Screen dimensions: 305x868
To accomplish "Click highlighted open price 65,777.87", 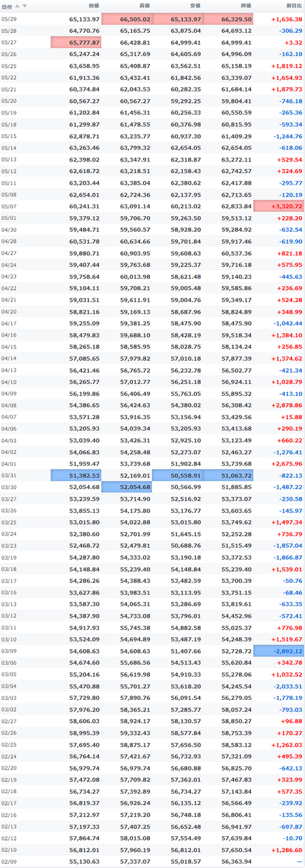I will pos(76,43).
